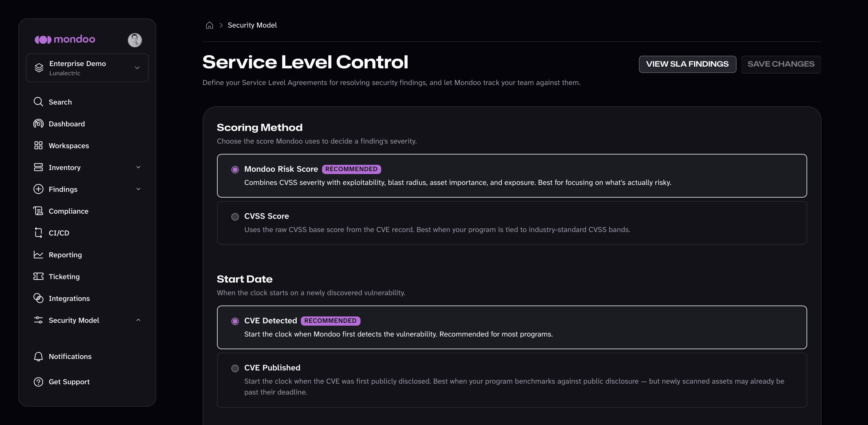Click the Reporting chart icon
This screenshot has height=425, width=868.
(38, 254)
